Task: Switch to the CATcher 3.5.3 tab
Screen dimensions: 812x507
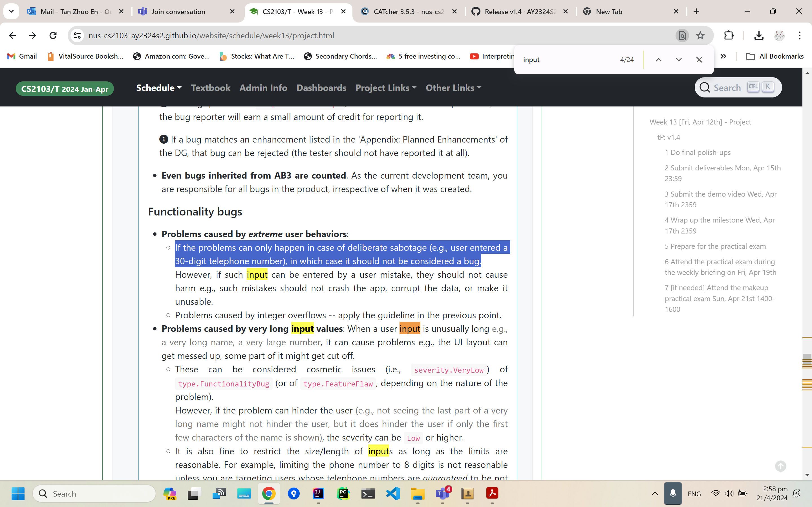Action: pos(408,12)
